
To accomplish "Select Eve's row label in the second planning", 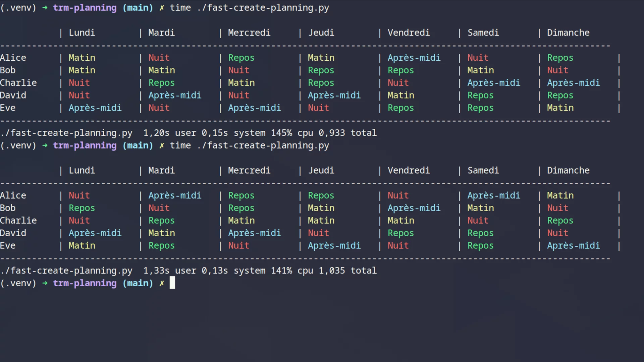I will 8,245.
